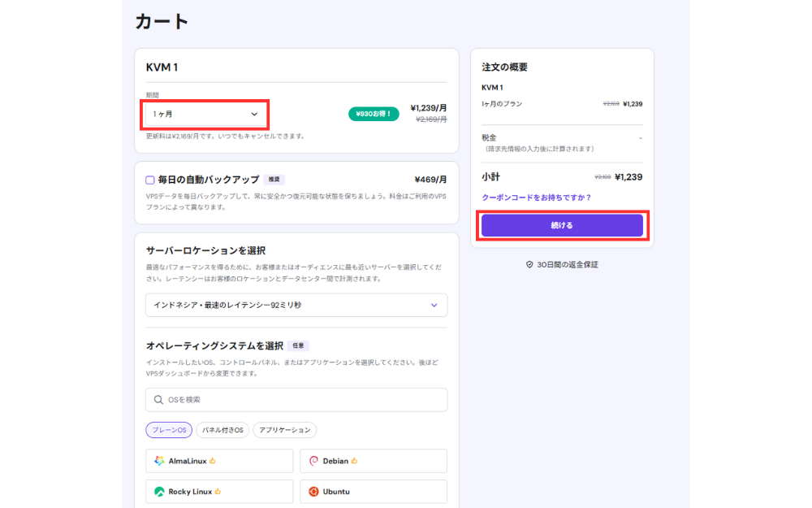Choose the Debian operating system

click(x=374, y=461)
